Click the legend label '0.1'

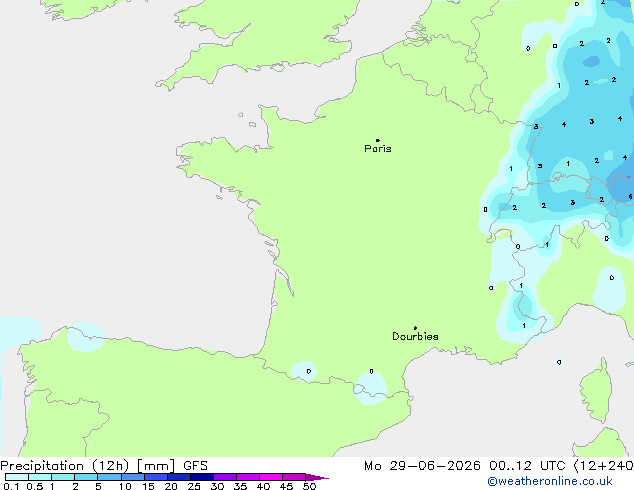click(x=11, y=486)
